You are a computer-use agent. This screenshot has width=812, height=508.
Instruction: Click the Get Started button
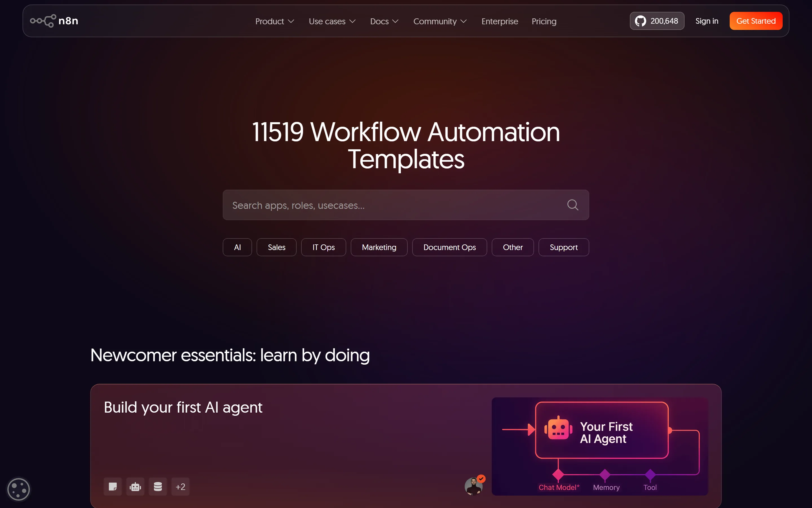(x=756, y=21)
